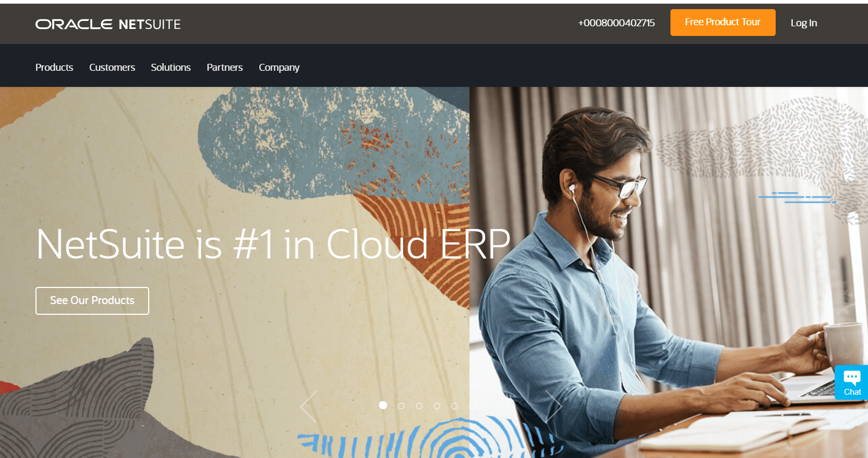Open the Log In link
The image size is (868, 458).
point(804,23)
